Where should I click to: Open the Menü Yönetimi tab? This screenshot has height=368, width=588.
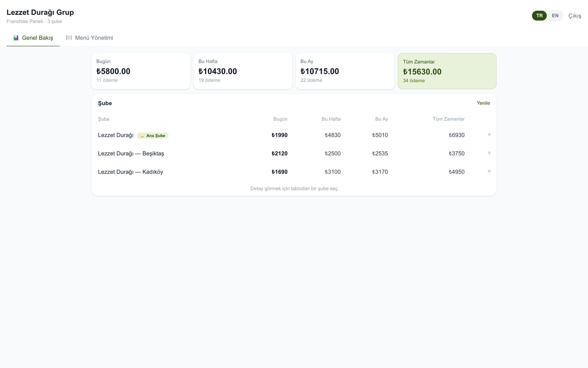(89, 38)
